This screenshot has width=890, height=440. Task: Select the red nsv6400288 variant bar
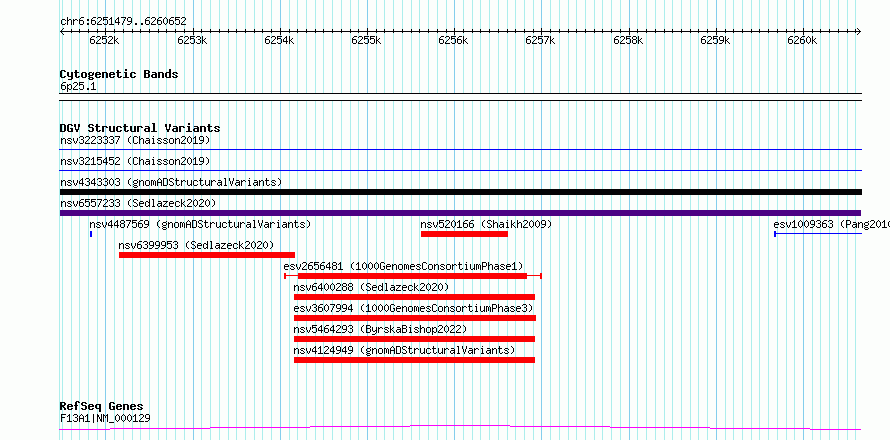[x=414, y=297]
